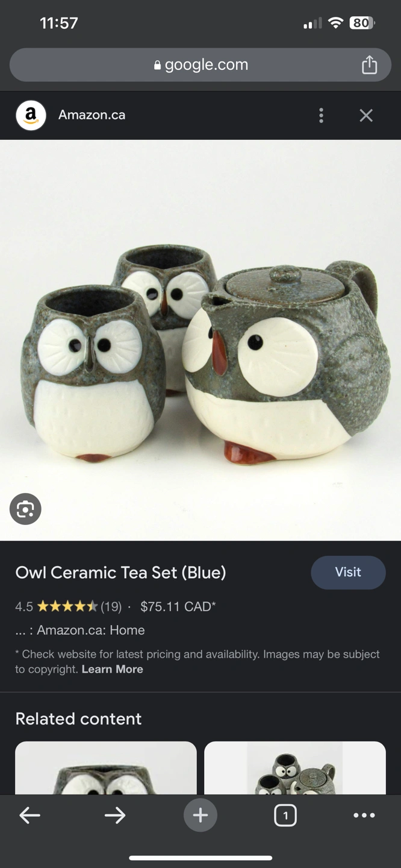Go back with the left arrow

(30, 816)
